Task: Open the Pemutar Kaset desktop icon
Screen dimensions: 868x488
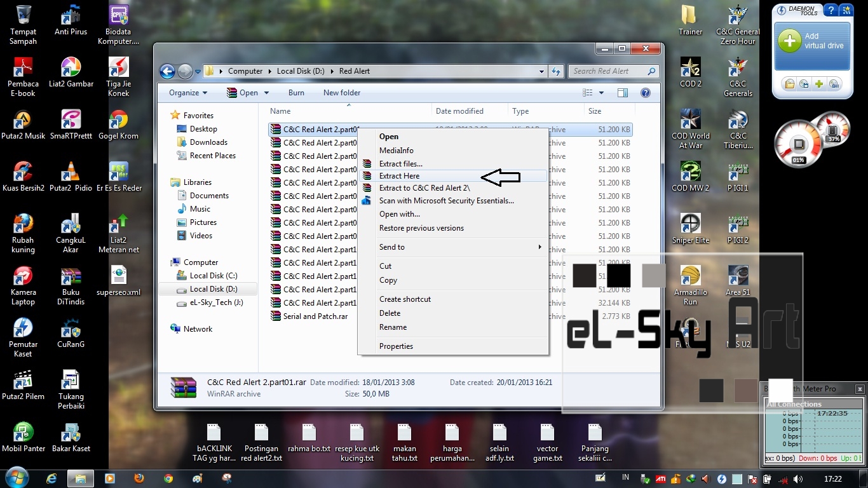Action: coord(24,337)
